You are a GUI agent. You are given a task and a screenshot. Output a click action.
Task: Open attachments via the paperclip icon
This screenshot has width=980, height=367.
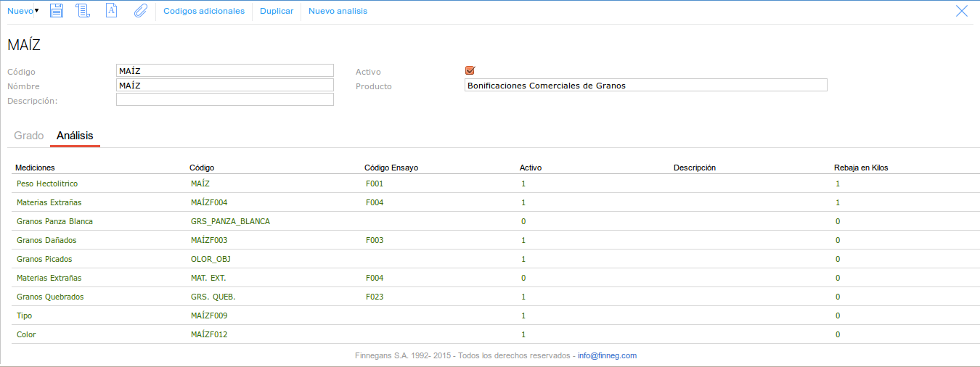[140, 11]
